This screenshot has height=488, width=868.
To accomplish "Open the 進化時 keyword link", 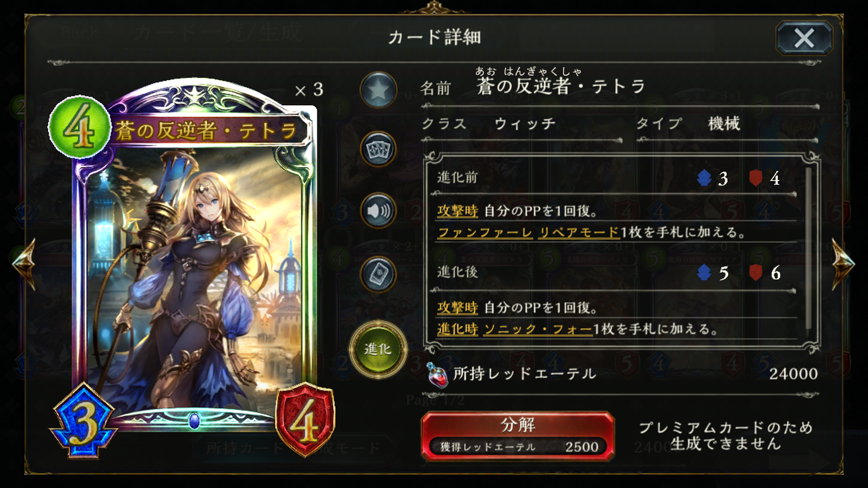I will [457, 329].
